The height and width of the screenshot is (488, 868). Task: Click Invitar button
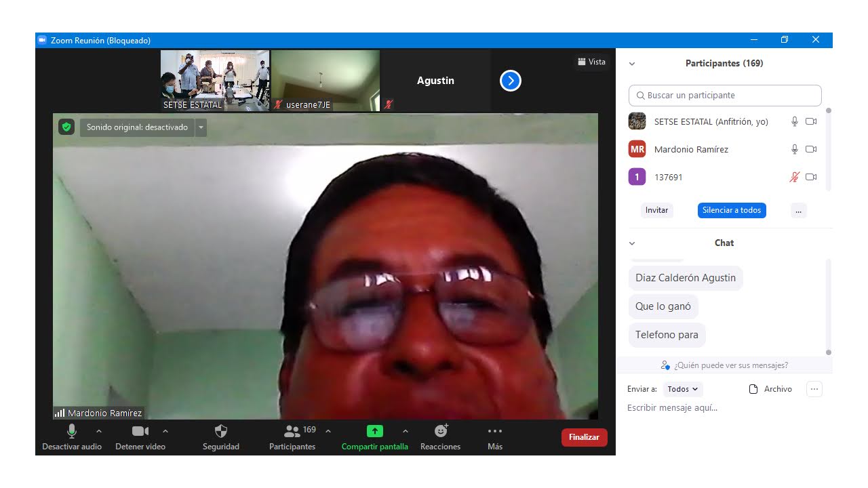(656, 210)
